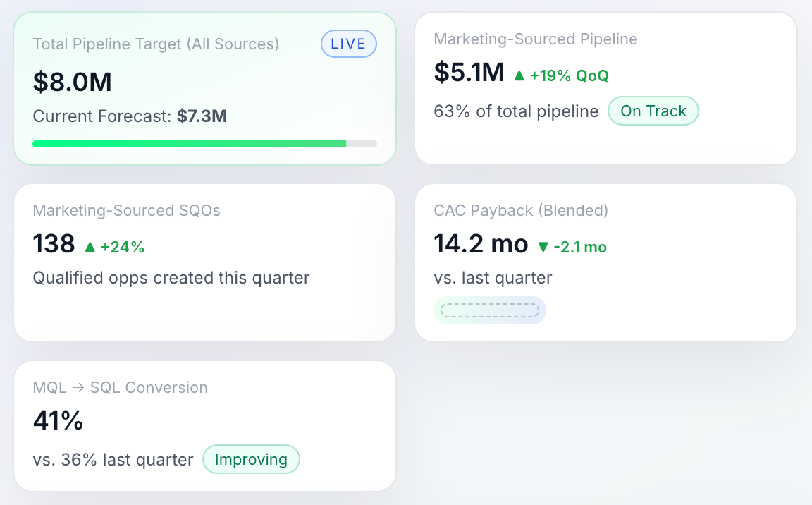Open the 63% of total pipeline detail
Viewport: 812px width, 505px height.
516,111
